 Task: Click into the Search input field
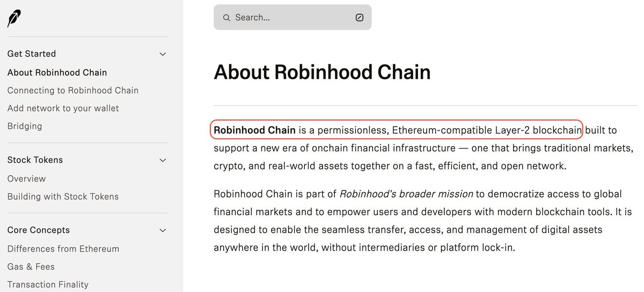[292, 18]
